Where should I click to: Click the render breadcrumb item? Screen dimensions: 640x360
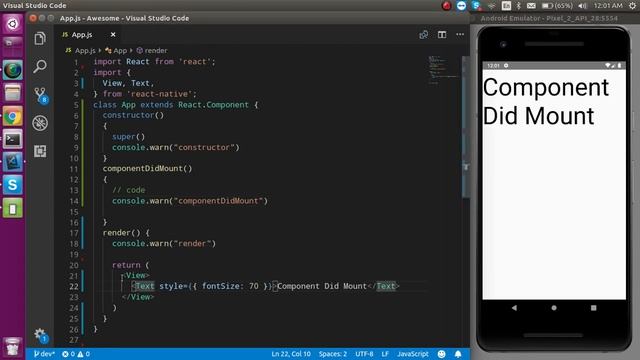152,51
